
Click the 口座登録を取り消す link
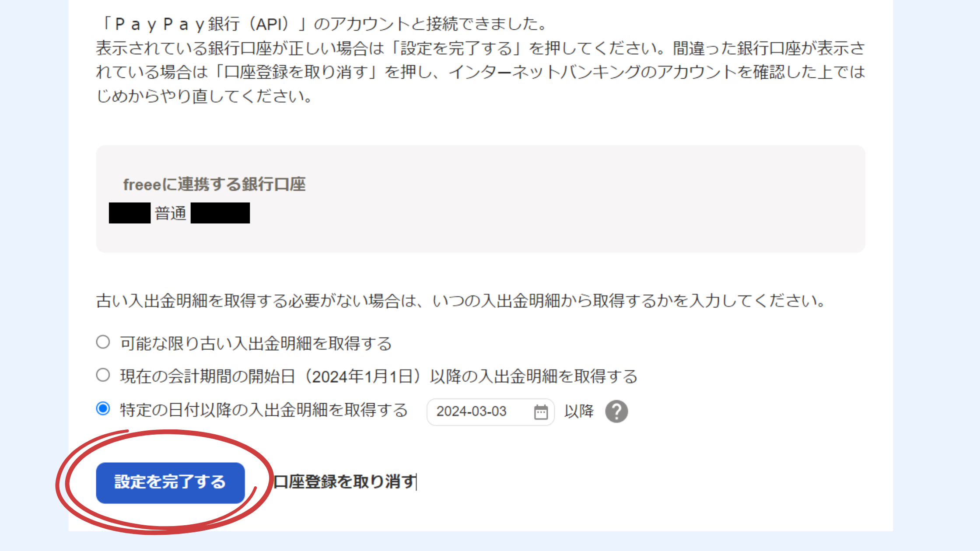(x=345, y=482)
